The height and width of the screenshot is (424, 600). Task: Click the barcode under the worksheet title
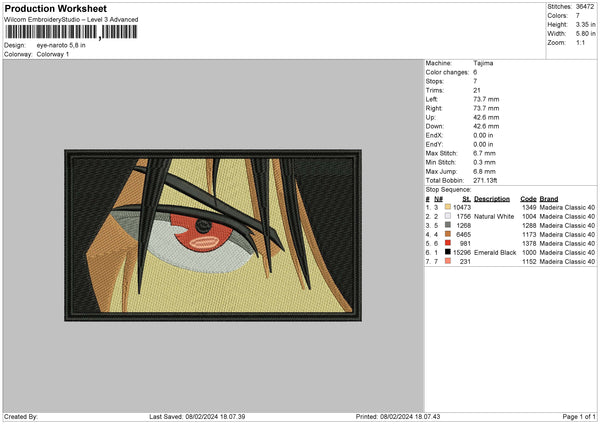click(71, 32)
